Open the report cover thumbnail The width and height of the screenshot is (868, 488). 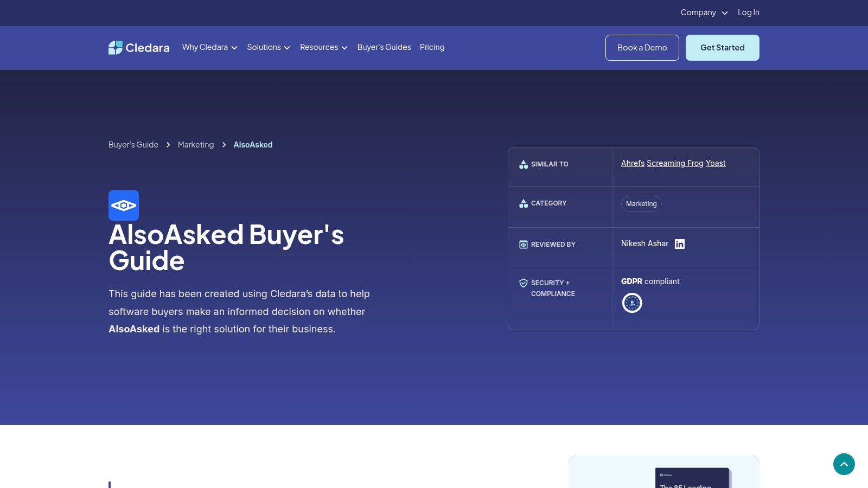click(x=693, y=478)
